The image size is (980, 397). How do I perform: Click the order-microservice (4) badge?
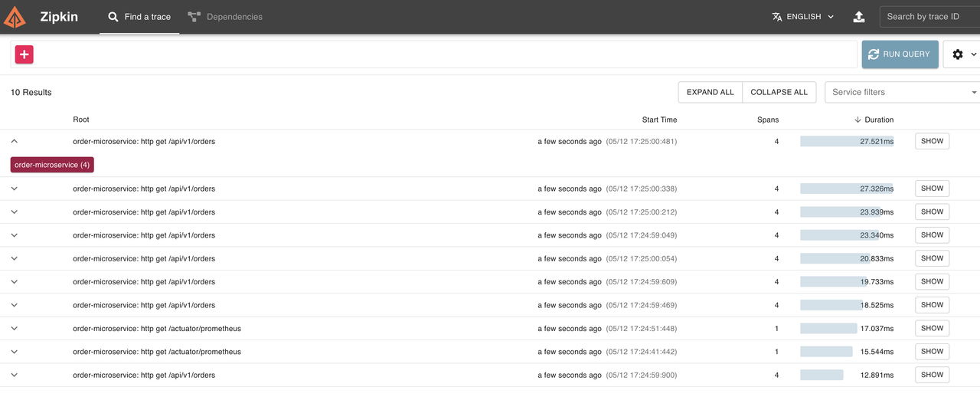(52, 165)
